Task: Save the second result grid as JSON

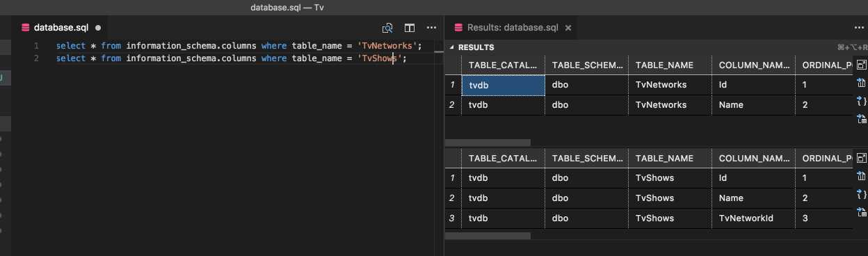Action: click(x=862, y=193)
